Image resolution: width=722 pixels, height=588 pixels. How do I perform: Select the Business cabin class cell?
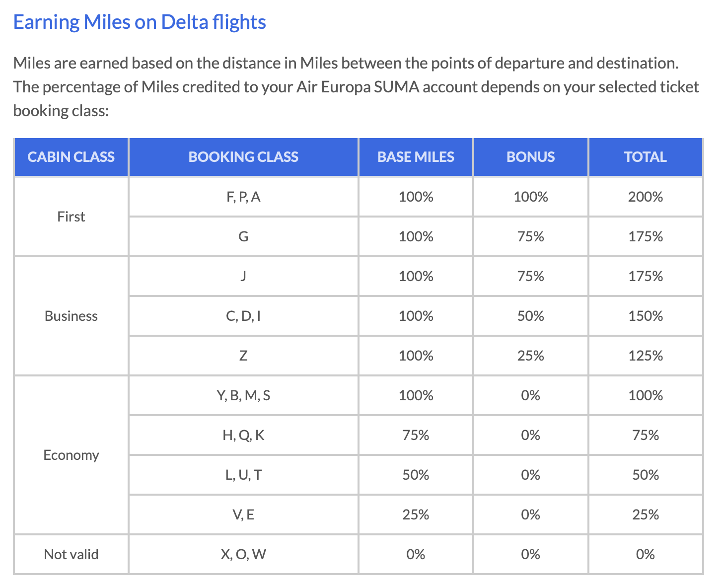pos(71,316)
